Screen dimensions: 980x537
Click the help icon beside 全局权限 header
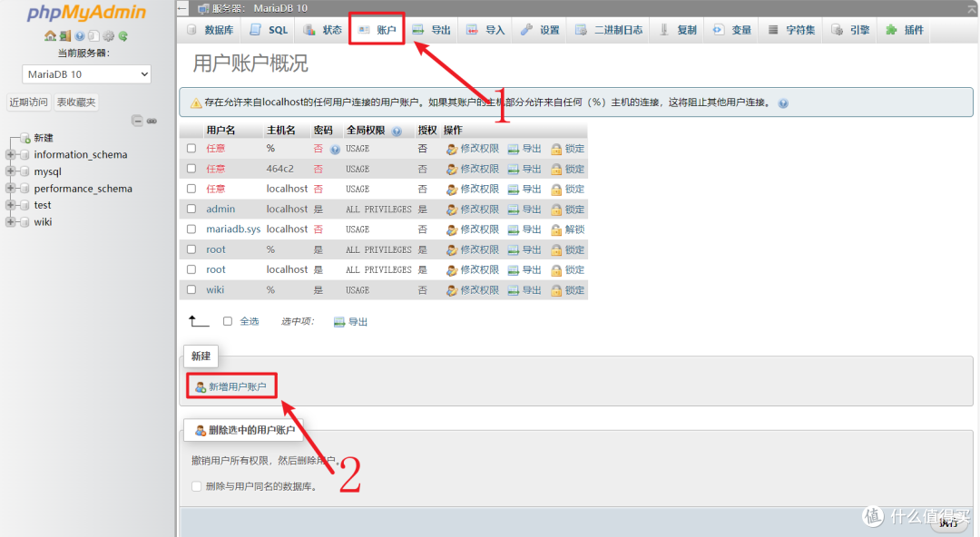point(397,132)
